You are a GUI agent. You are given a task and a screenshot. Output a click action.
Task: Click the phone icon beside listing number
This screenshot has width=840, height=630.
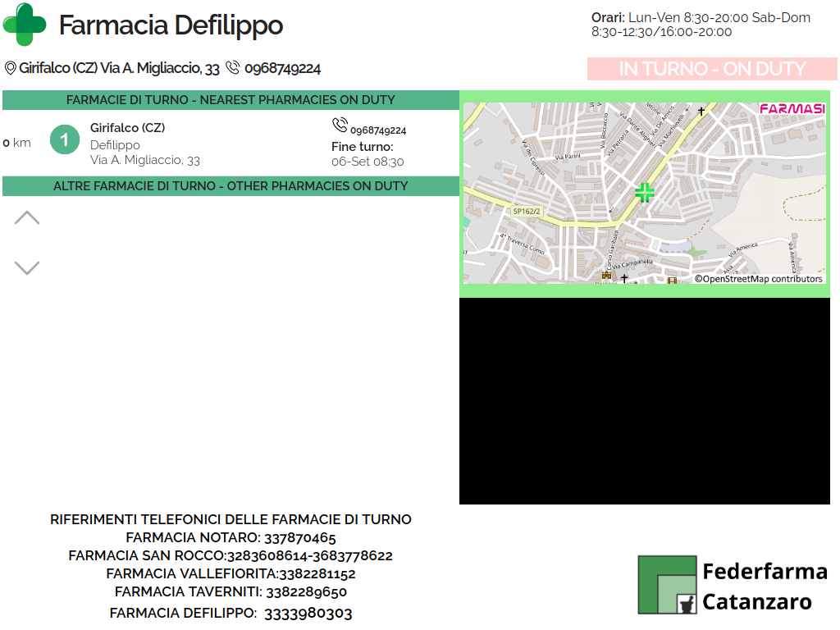click(340, 125)
